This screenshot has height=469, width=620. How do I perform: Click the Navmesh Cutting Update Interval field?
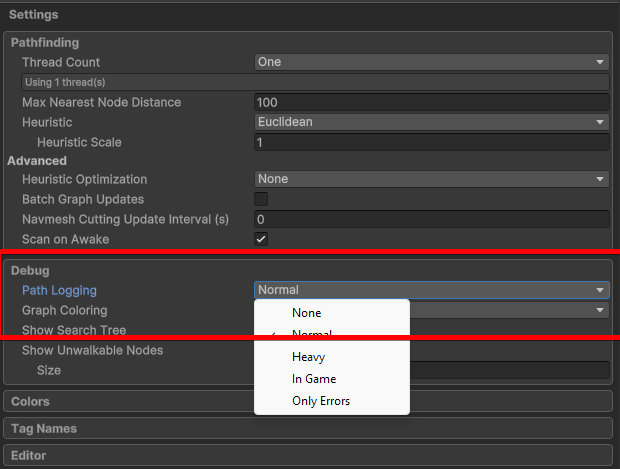[x=431, y=219]
